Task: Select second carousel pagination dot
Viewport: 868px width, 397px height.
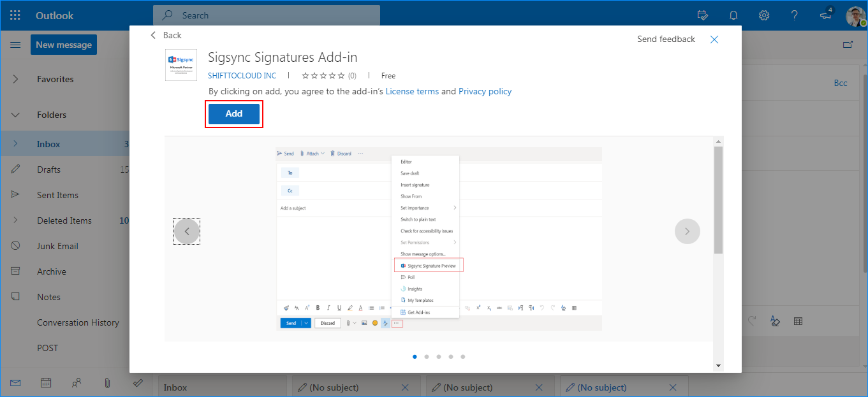Action: 427,357
